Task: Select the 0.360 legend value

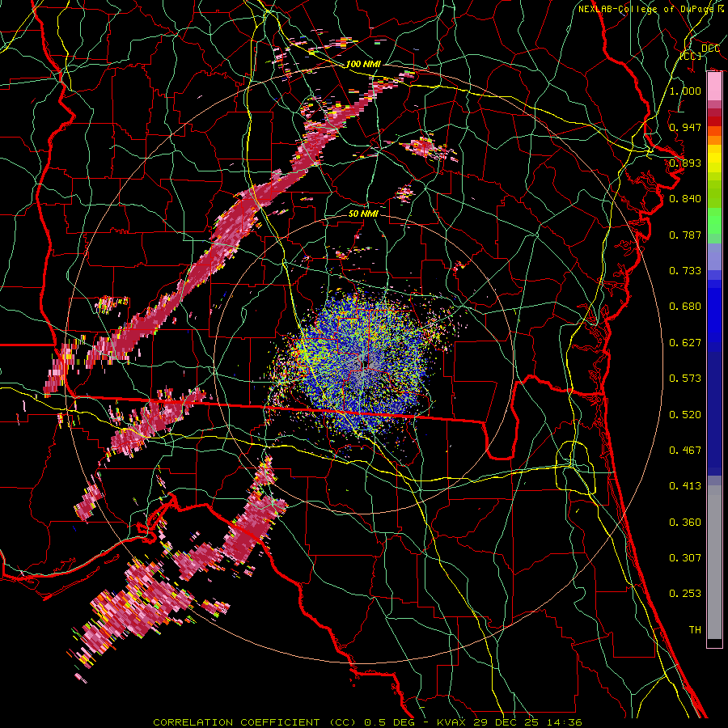Action: tap(685, 523)
